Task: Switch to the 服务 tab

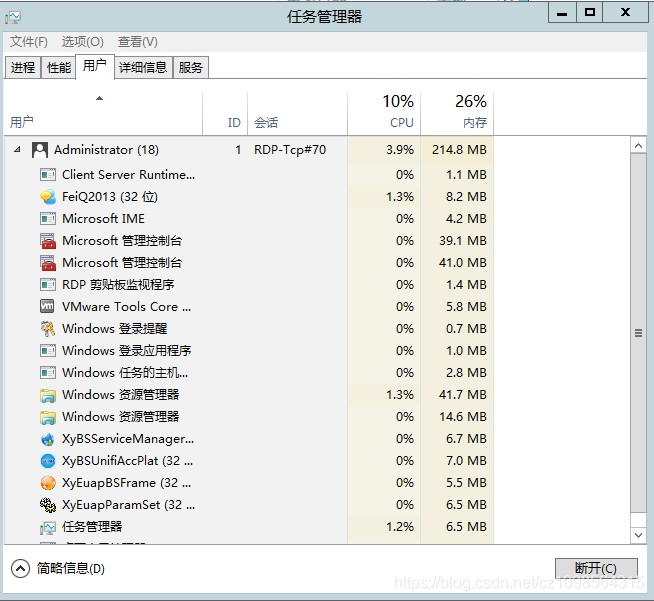Action: (x=191, y=67)
